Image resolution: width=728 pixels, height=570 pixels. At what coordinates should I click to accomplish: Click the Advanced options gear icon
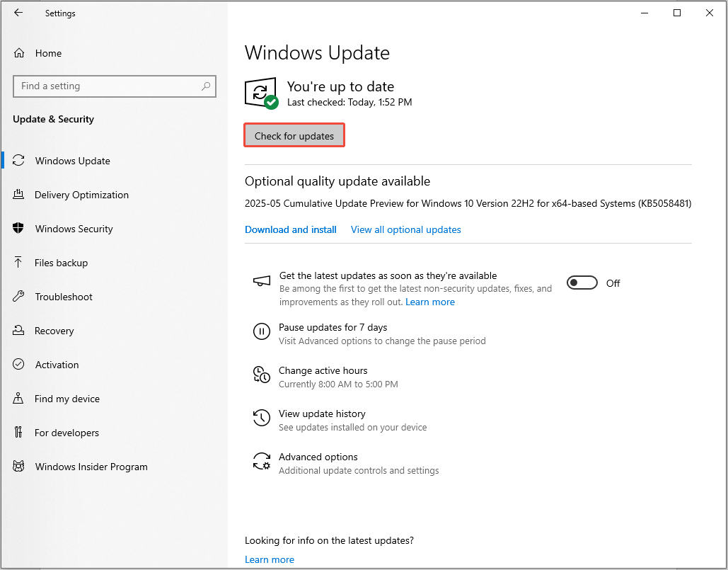(261, 462)
